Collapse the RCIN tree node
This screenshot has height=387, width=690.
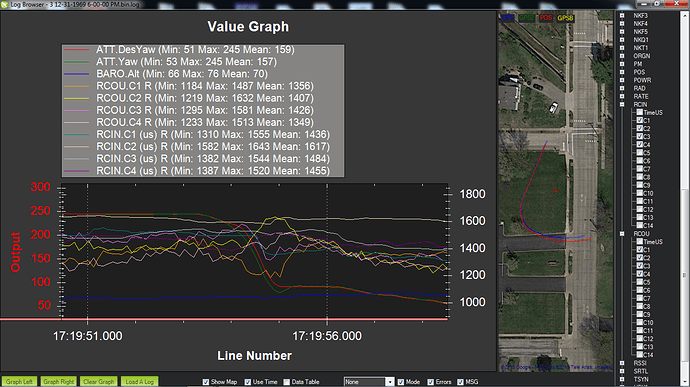point(622,104)
